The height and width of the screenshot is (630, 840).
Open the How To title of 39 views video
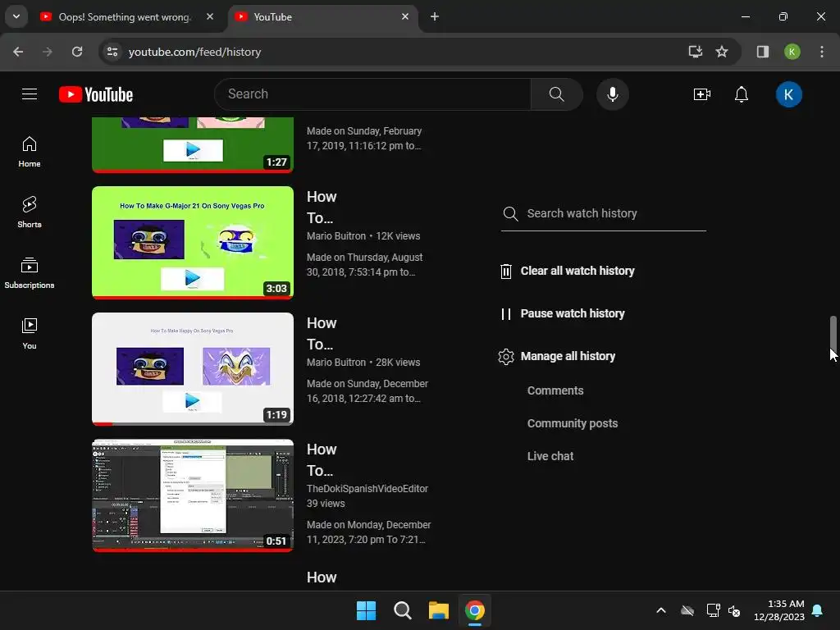[322, 460]
